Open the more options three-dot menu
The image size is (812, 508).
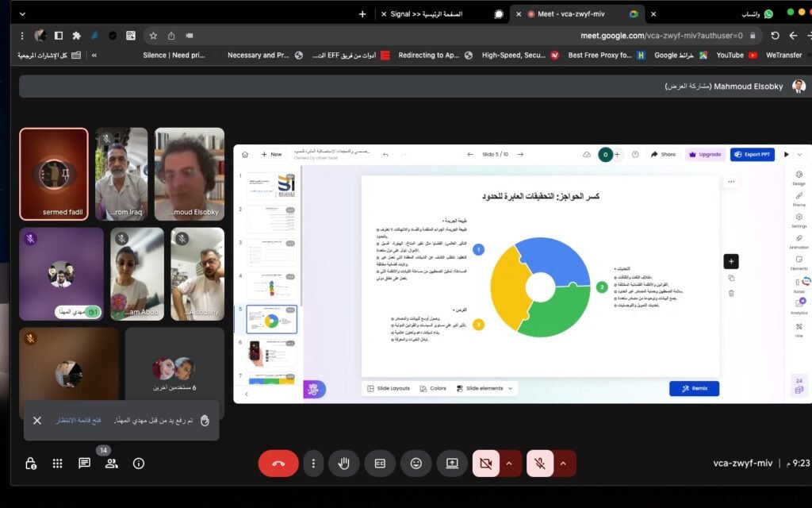314,464
